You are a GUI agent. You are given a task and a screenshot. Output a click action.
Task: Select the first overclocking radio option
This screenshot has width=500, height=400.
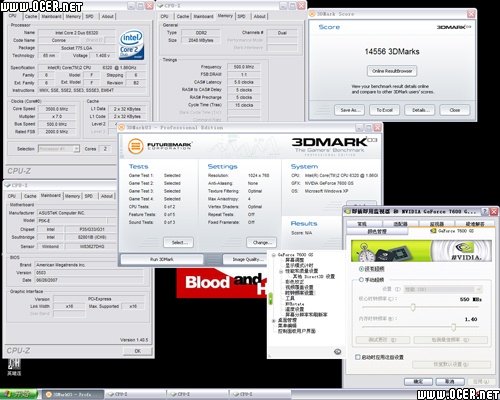(361, 269)
